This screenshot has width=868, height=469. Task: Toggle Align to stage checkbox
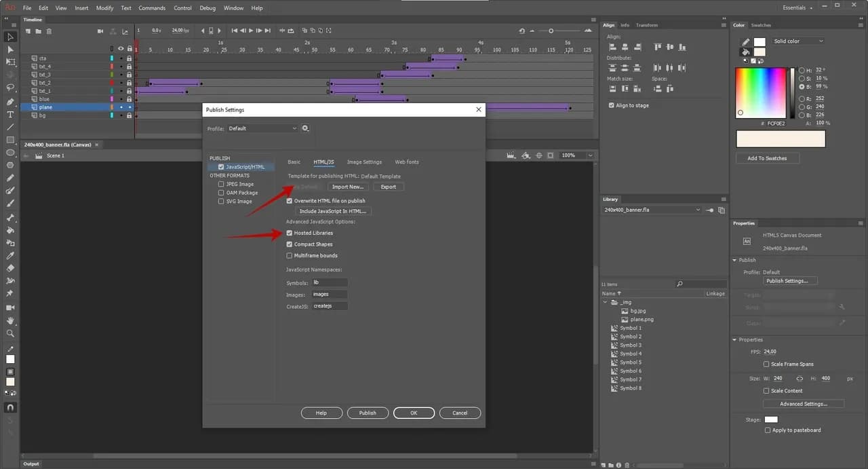[x=612, y=105]
